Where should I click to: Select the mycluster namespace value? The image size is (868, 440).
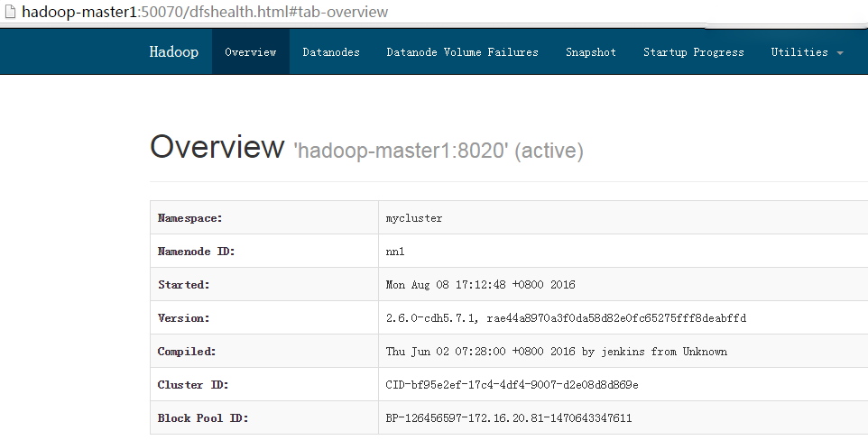point(414,218)
